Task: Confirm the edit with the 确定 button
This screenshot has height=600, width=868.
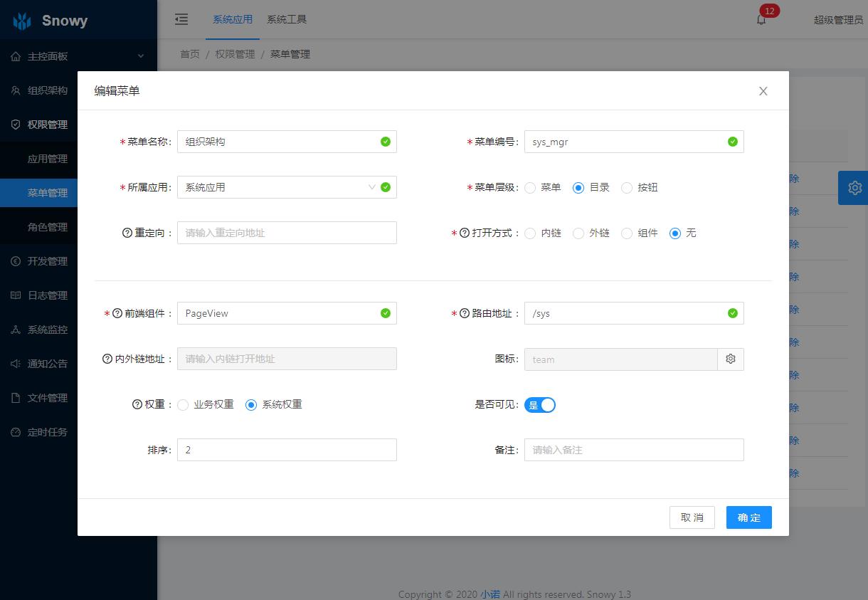Action: 748,517
